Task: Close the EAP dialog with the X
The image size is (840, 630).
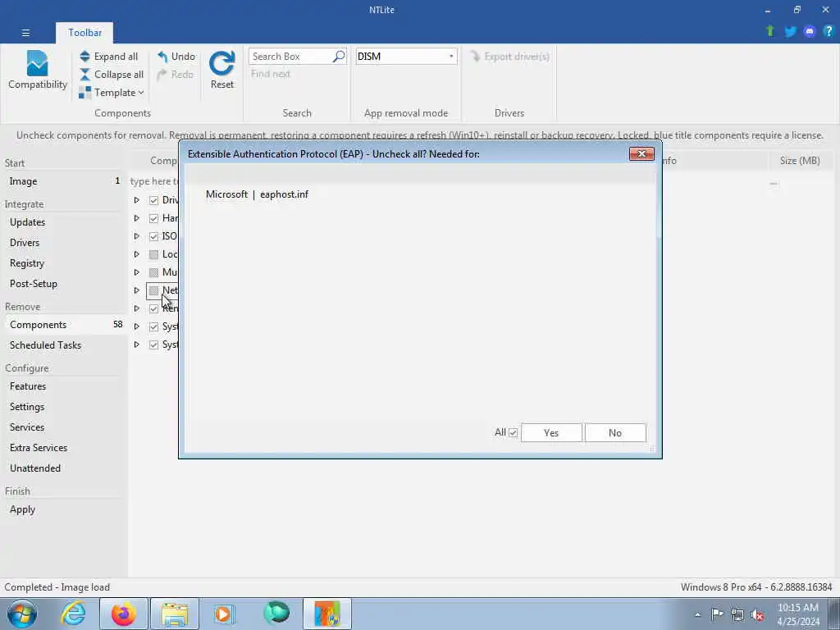Action: [641, 153]
